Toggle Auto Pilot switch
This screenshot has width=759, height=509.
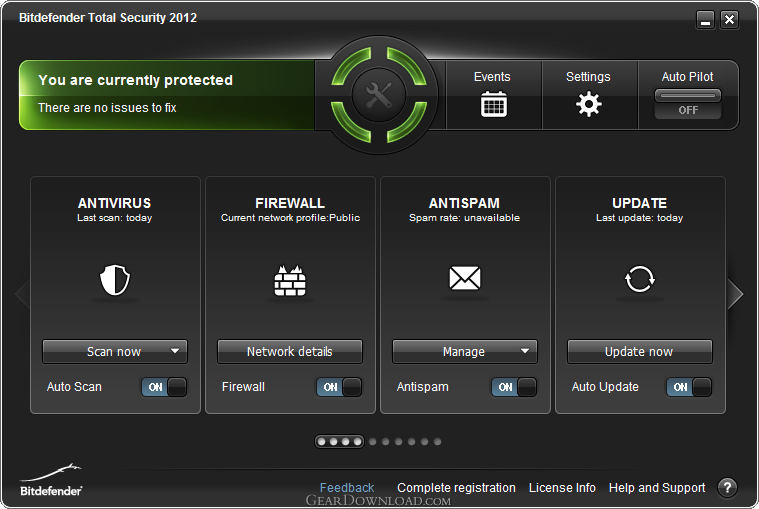click(688, 104)
